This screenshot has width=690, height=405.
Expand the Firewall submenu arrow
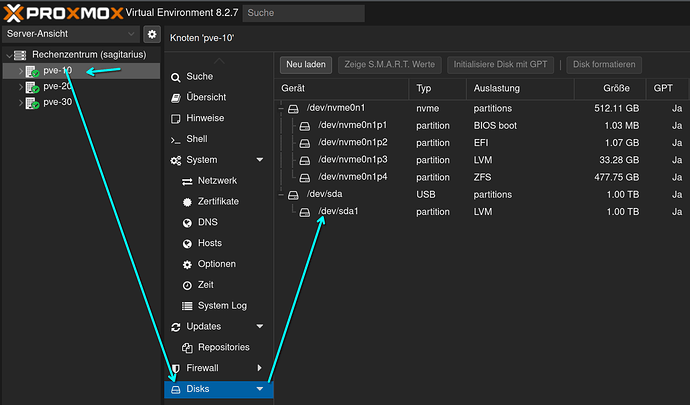(x=259, y=368)
